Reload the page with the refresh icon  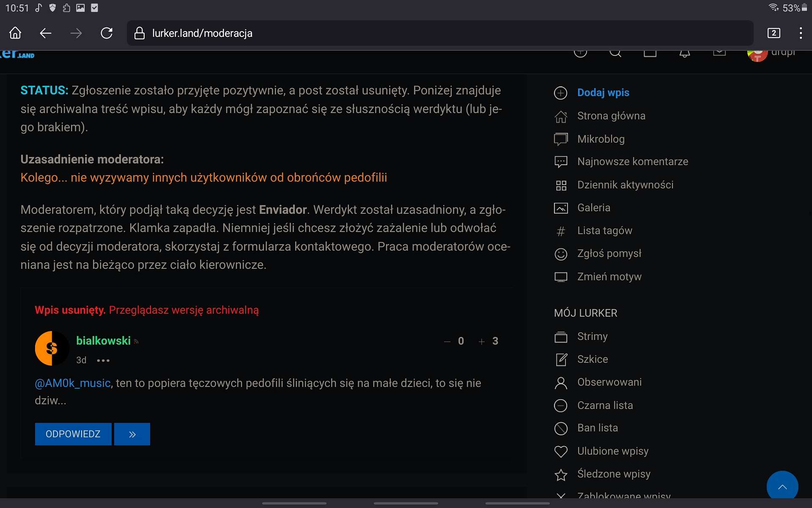pyautogui.click(x=107, y=33)
